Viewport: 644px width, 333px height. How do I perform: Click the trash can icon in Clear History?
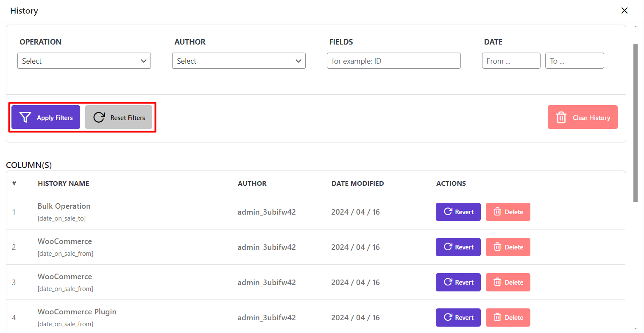(x=561, y=118)
